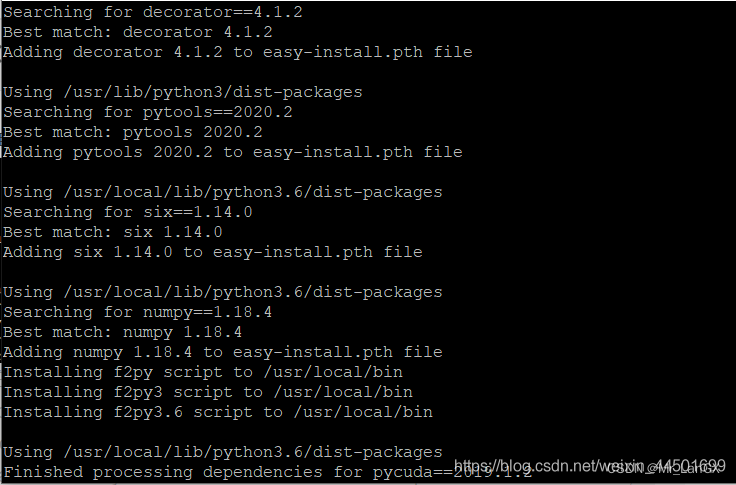Click 'Finished processing dependencies for pycuda' line
The width and height of the screenshot is (736, 485).
pyautogui.click(x=268, y=472)
